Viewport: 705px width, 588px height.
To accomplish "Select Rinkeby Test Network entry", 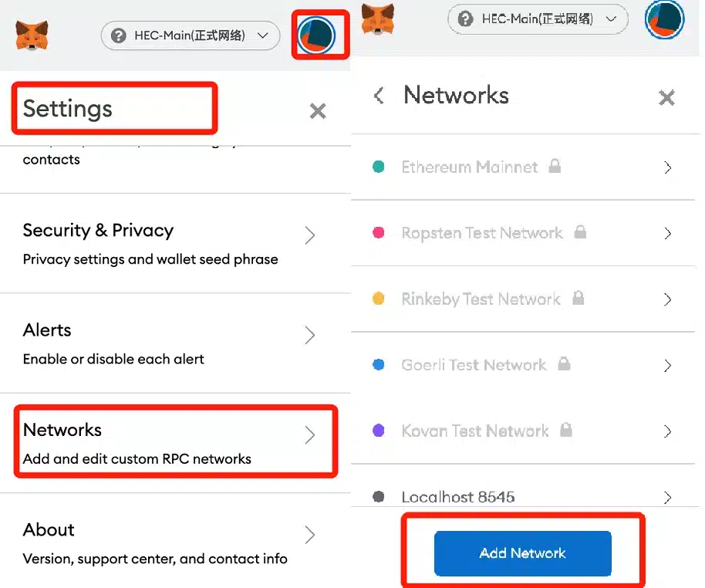I will (x=522, y=299).
